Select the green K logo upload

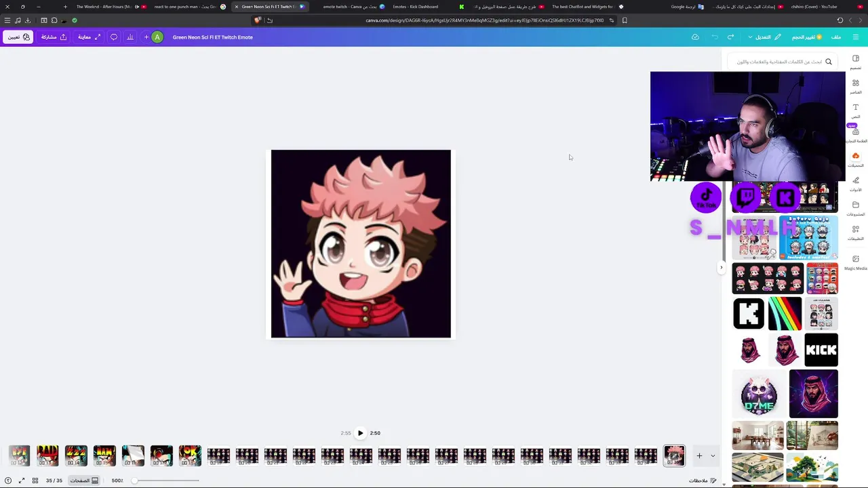tap(749, 314)
